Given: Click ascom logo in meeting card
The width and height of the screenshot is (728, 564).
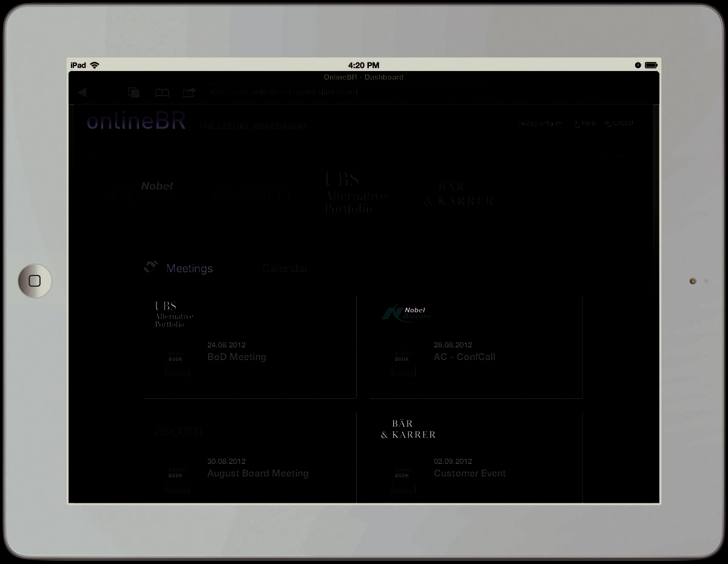Looking at the screenshot, I should pyautogui.click(x=178, y=431).
